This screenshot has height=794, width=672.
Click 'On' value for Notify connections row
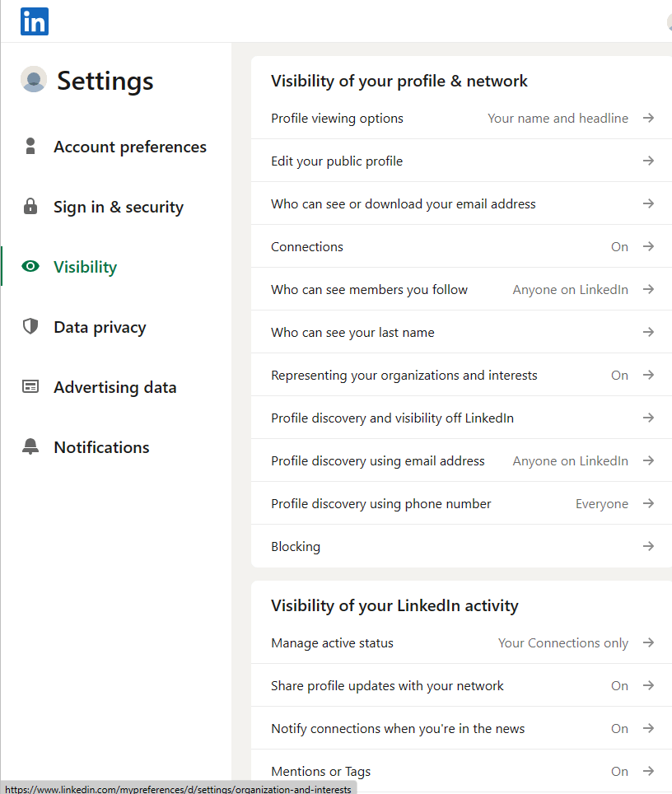tap(619, 729)
